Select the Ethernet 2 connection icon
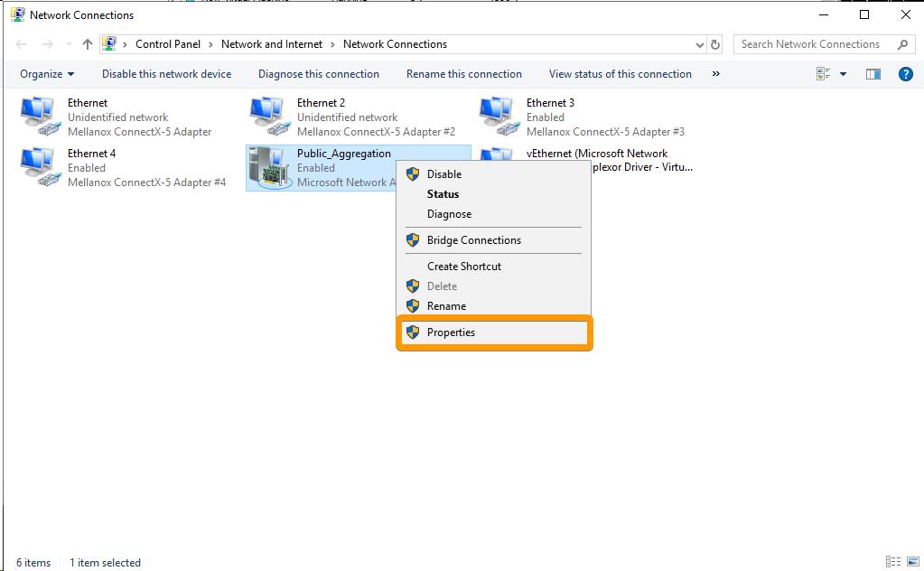 (x=267, y=113)
